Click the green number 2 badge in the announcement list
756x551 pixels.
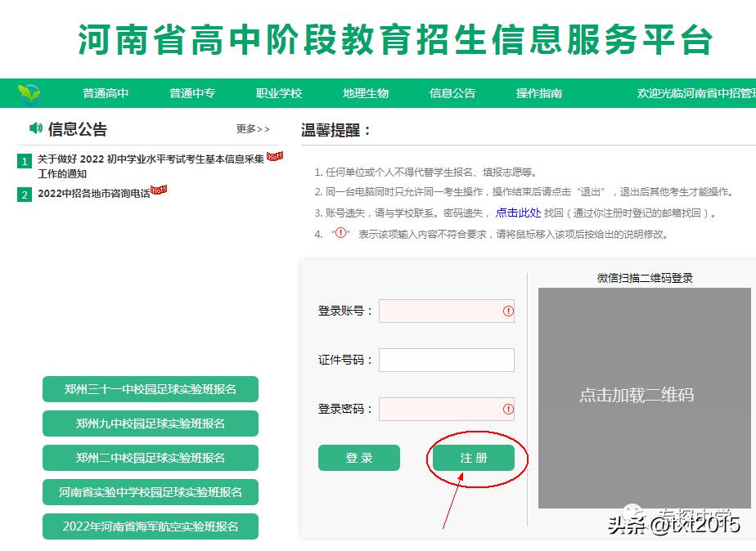pos(24,195)
